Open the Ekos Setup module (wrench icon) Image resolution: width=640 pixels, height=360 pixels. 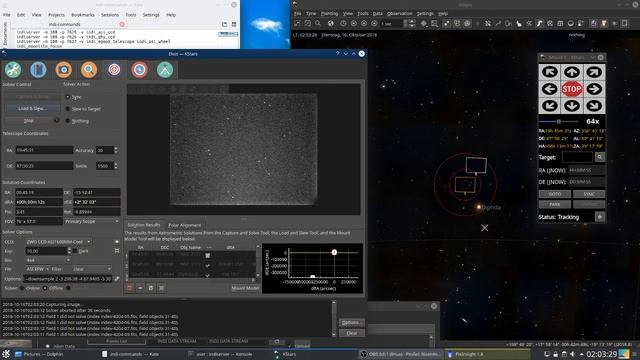click(x=13, y=70)
